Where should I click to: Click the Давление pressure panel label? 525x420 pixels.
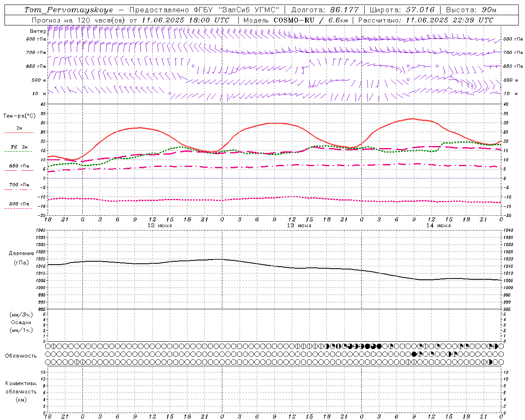coord(21,253)
